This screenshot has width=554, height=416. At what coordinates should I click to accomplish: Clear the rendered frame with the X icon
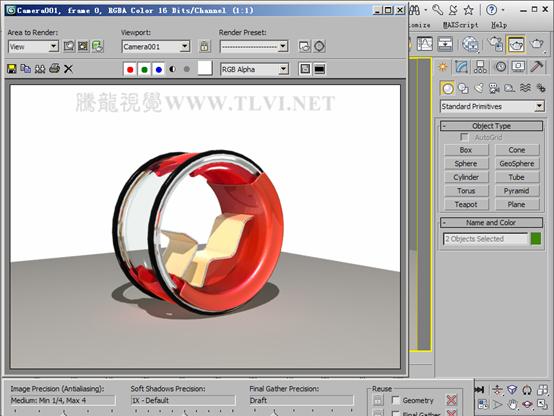coord(69,69)
